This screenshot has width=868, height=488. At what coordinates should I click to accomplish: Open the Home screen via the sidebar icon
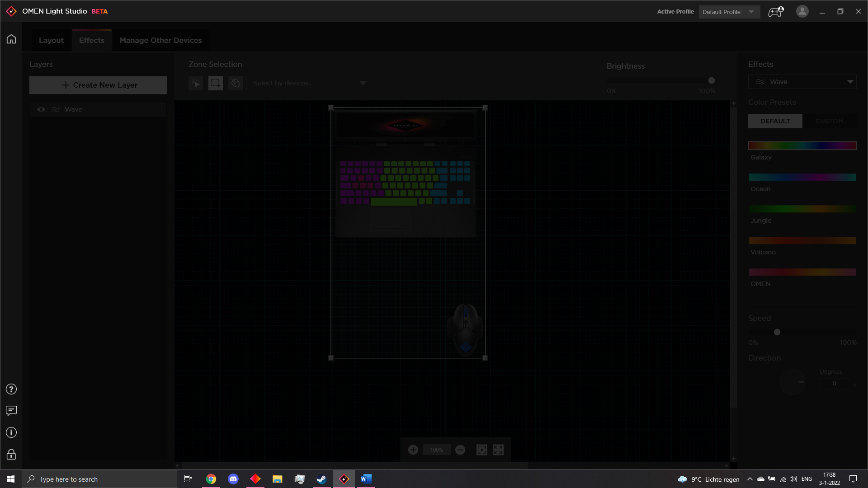coord(11,39)
